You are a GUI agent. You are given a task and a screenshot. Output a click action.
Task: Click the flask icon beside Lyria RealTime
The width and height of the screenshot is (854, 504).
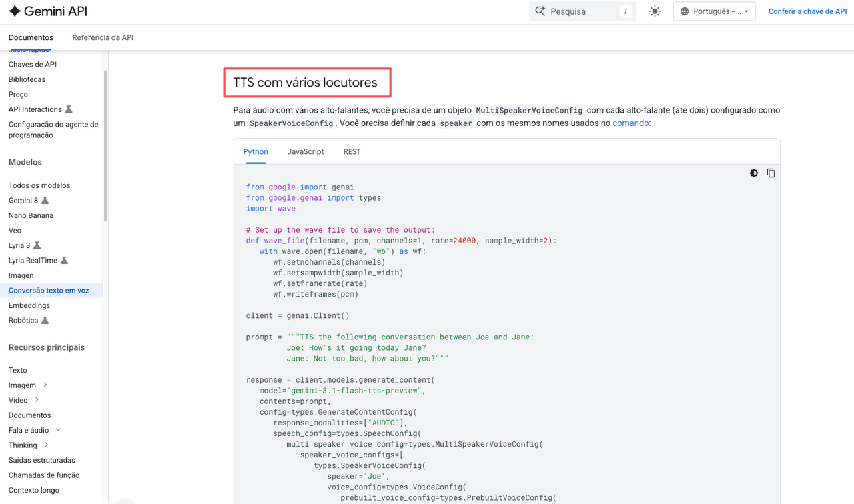tap(65, 261)
